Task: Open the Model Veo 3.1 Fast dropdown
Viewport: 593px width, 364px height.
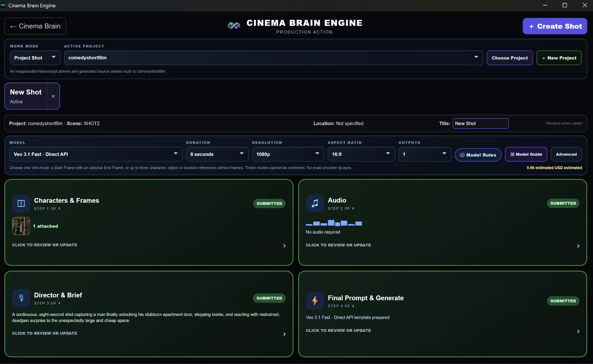Action: point(96,154)
